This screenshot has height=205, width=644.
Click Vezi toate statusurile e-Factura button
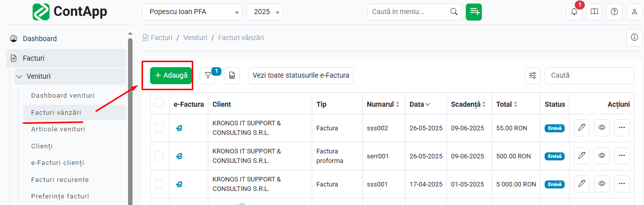pos(301,75)
